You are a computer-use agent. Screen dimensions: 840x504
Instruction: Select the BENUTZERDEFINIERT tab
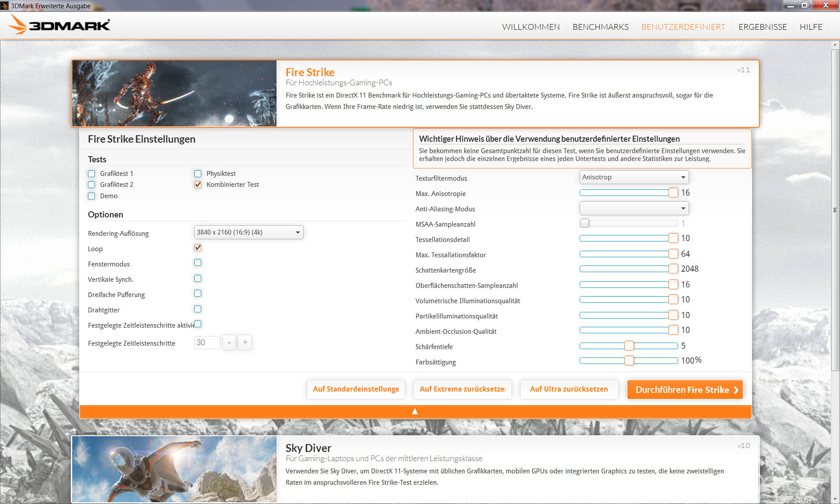pos(683,27)
